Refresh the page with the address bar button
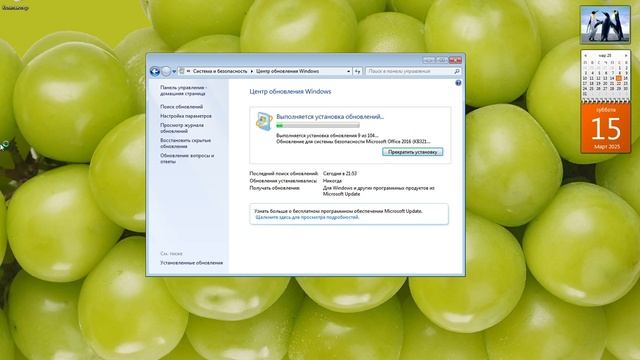Image resolution: width=640 pixels, height=360 pixels. [358, 71]
